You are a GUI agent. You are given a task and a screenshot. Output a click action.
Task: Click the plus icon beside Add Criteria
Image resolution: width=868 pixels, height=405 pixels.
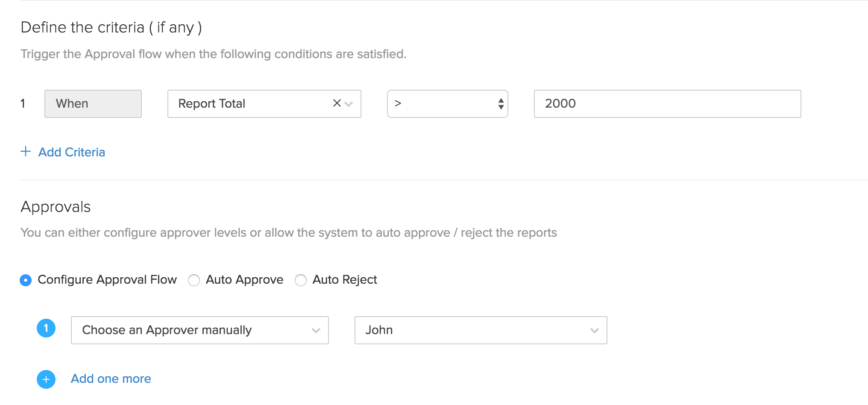[26, 152]
